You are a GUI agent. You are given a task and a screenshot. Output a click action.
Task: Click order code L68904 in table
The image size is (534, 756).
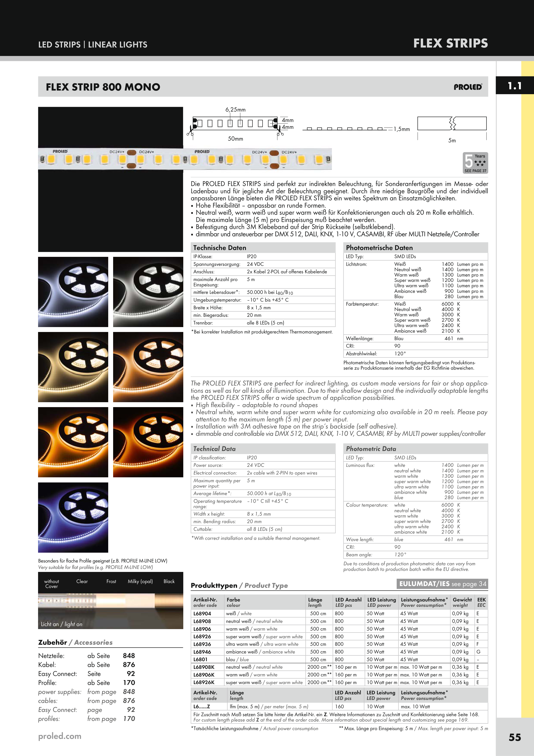point(202,614)
